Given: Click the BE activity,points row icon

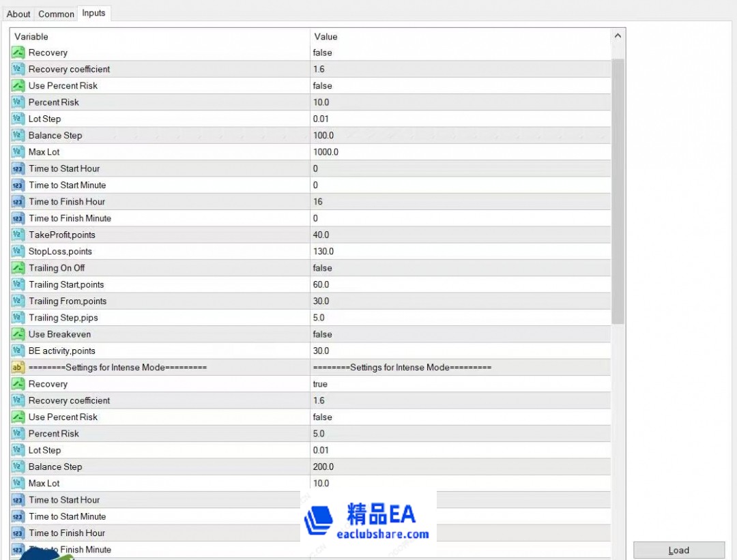Looking at the screenshot, I should point(18,351).
